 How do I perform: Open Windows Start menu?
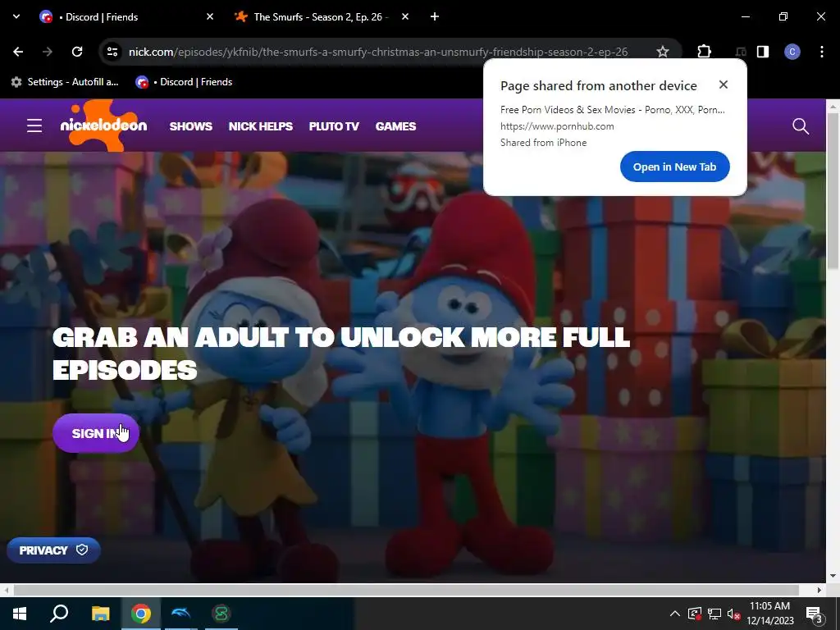point(20,614)
